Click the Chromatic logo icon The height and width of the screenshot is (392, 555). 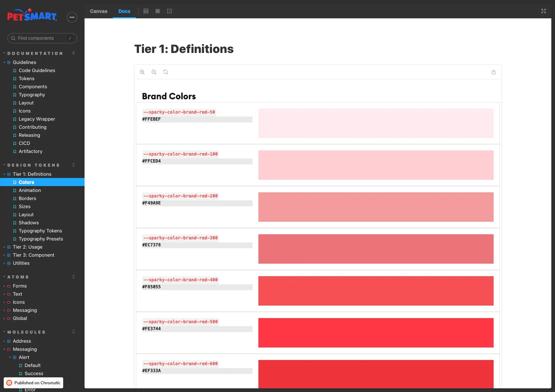coord(10,383)
